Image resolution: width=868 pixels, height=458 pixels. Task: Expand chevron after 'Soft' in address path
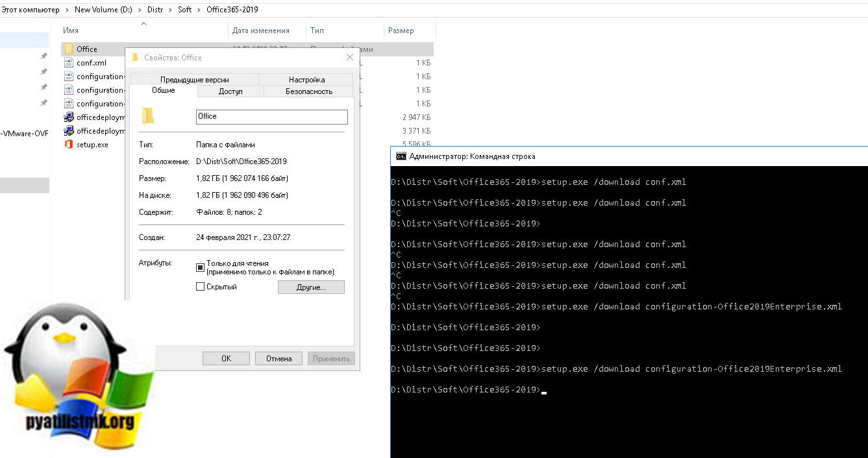click(x=199, y=10)
